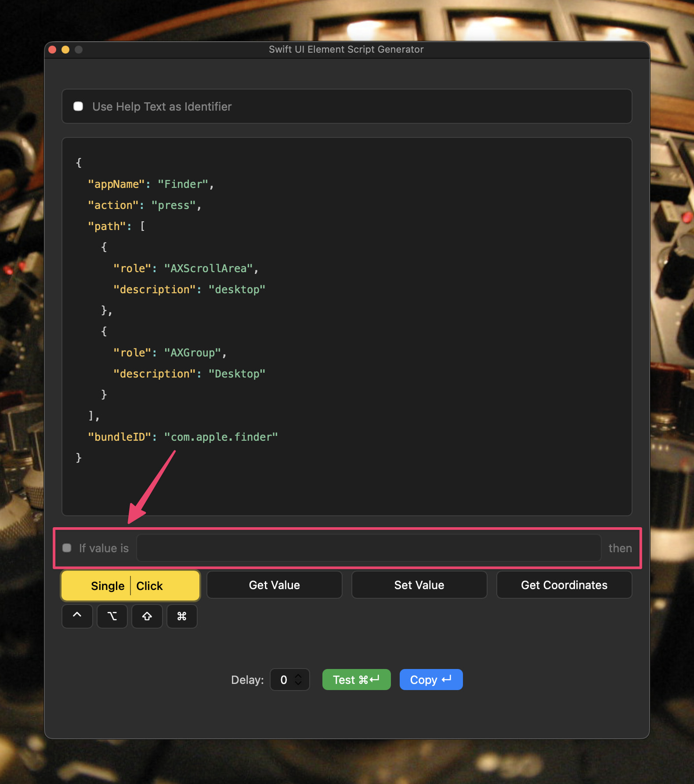Decrease the Delay stepper value
Image resolution: width=694 pixels, height=784 pixels.
click(x=298, y=683)
